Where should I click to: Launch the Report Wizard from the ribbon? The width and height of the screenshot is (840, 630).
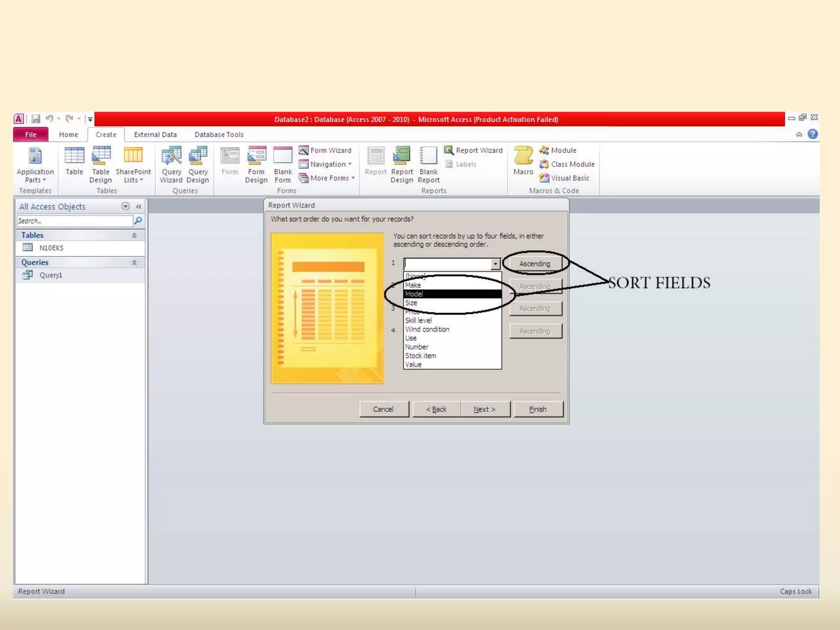(473, 150)
